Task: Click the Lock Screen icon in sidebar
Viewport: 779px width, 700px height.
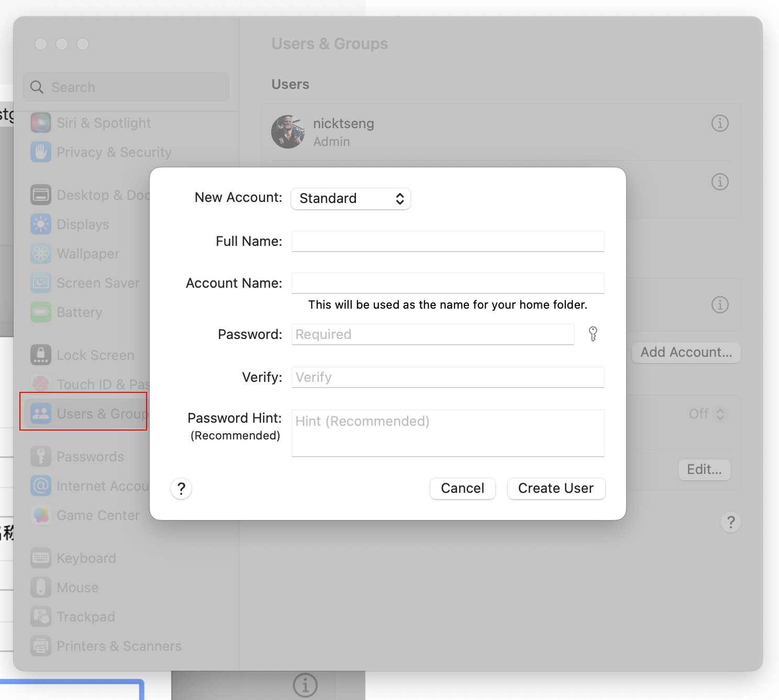Action: (x=41, y=355)
